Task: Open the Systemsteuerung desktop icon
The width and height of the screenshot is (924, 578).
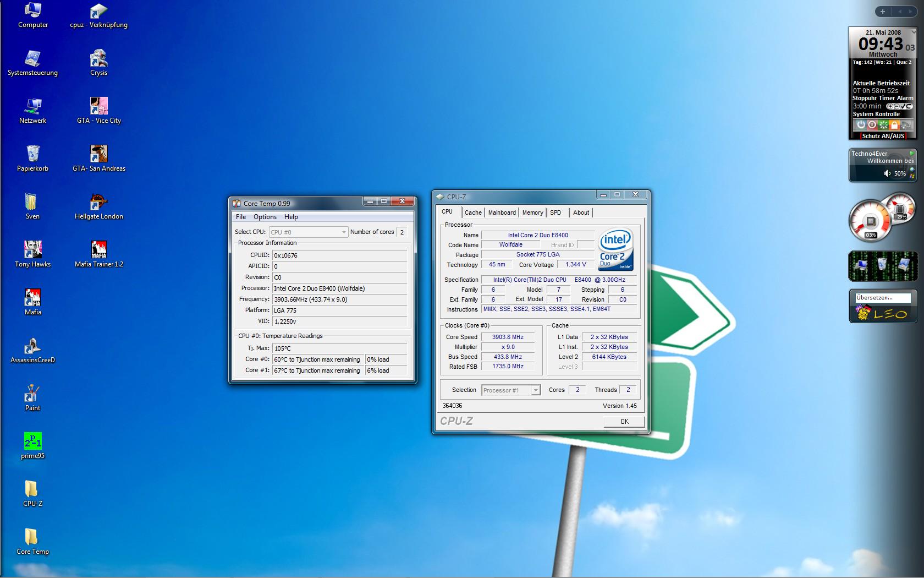Action: point(32,63)
